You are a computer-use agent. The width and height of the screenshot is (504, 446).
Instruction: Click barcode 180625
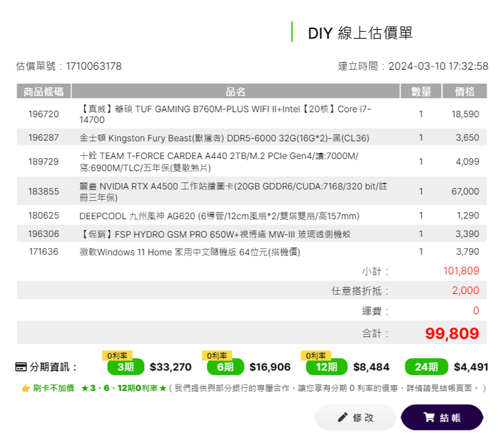tap(44, 215)
